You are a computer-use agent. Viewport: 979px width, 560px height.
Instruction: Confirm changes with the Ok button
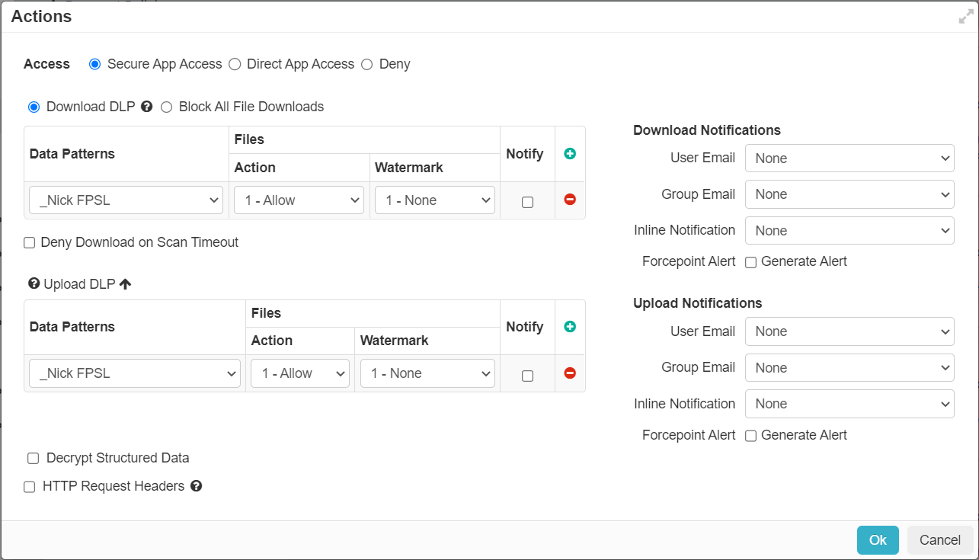[877, 539]
